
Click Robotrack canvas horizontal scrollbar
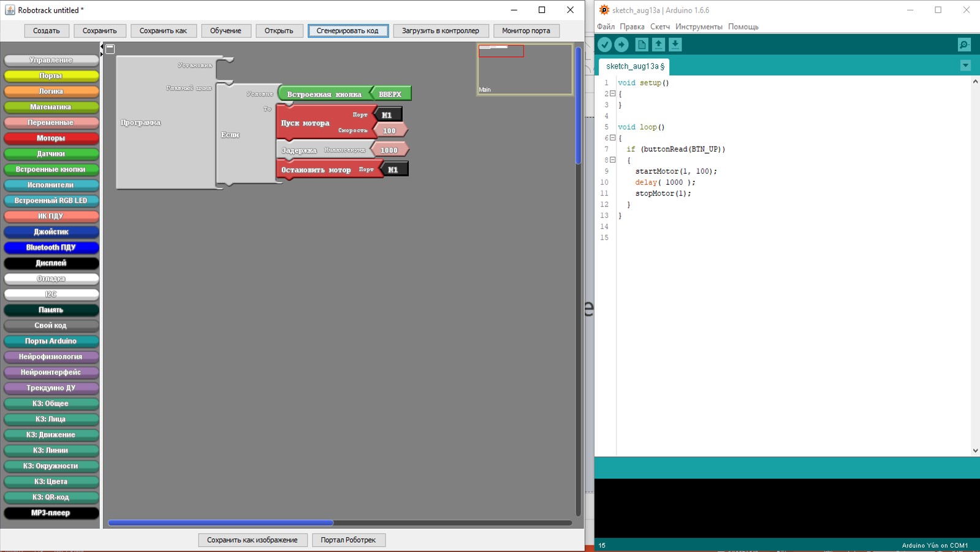tap(221, 523)
